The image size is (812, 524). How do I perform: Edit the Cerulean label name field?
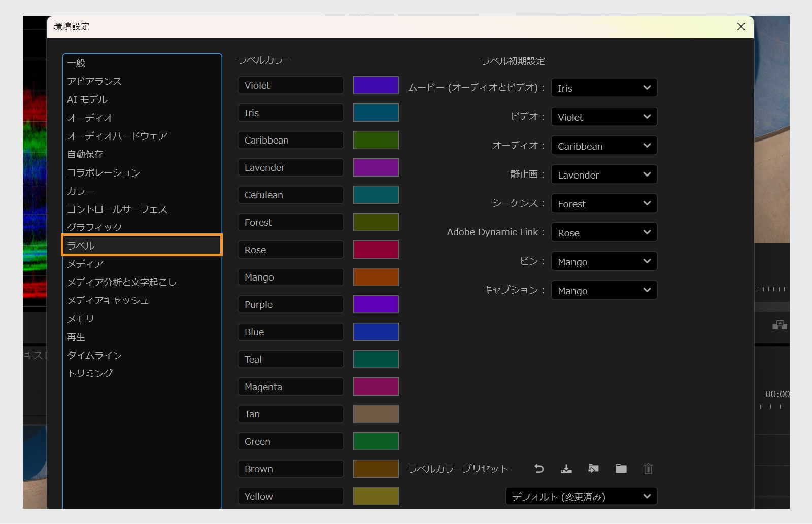pyautogui.click(x=291, y=195)
